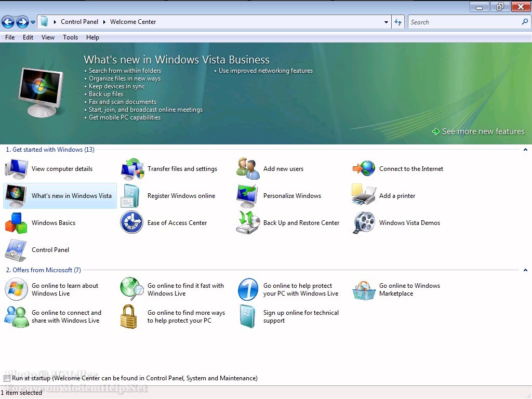Click the Ease of Access Center label
532x399 pixels.
[x=177, y=223]
